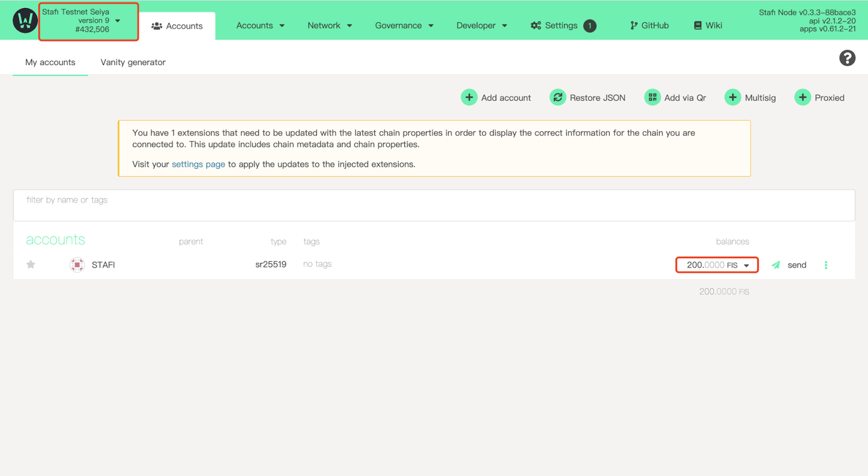Click the Add via Qr label

(x=685, y=98)
